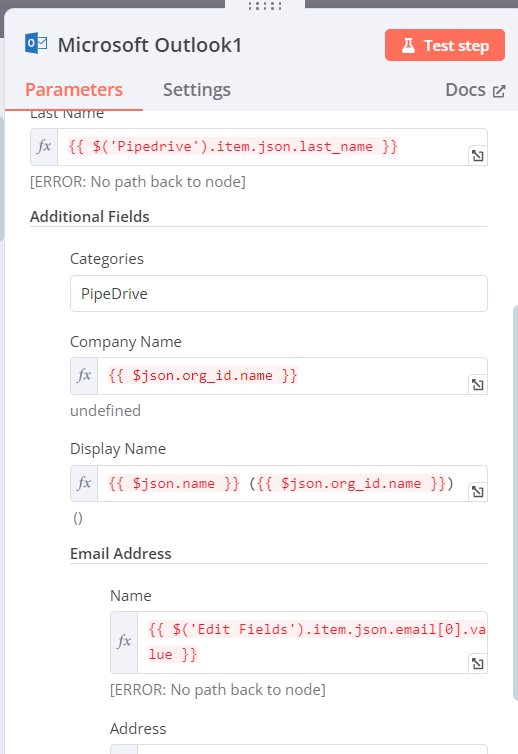Click fx icon of Last Name field
The image size is (518, 754).
point(44,147)
